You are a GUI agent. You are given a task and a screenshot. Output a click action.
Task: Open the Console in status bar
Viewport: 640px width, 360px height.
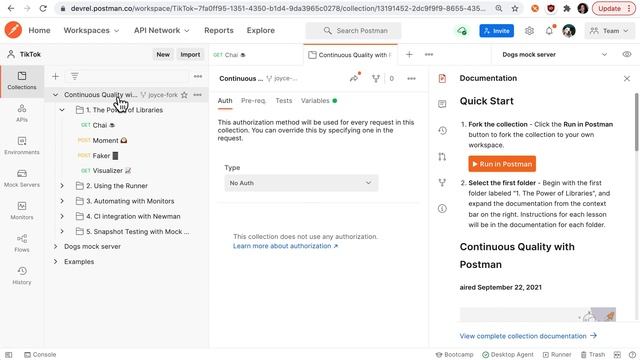tap(40, 355)
